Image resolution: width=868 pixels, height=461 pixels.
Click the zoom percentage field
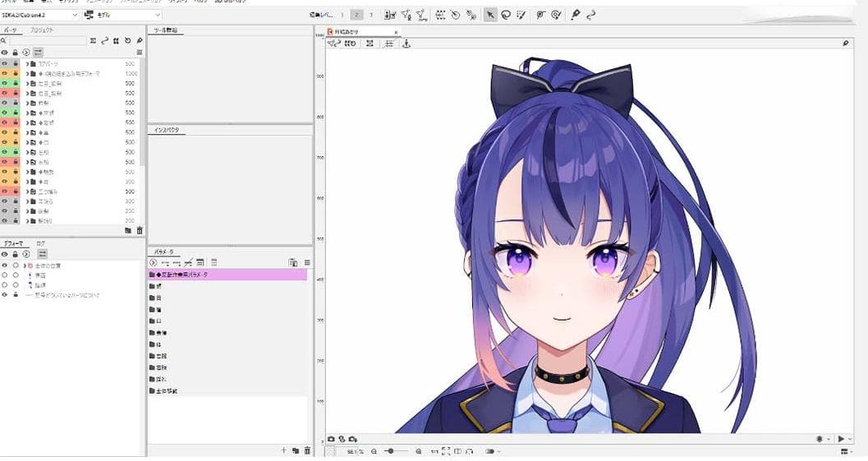pyautogui.click(x=350, y=452)
